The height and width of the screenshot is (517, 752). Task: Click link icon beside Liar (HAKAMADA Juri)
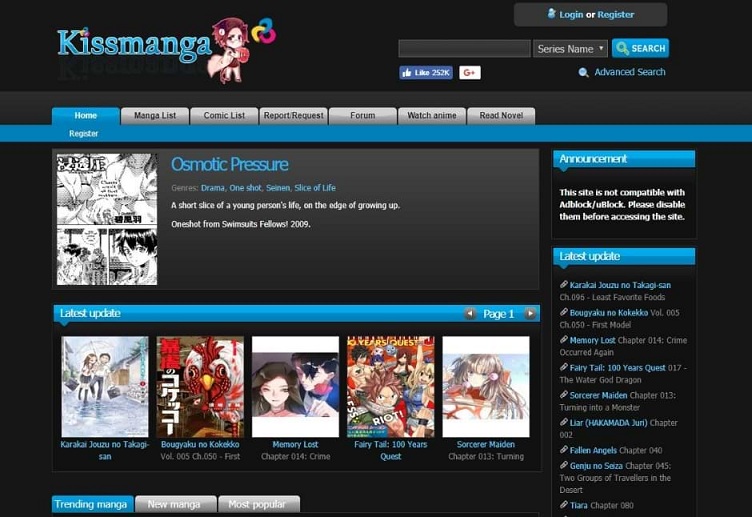(564, 423)
